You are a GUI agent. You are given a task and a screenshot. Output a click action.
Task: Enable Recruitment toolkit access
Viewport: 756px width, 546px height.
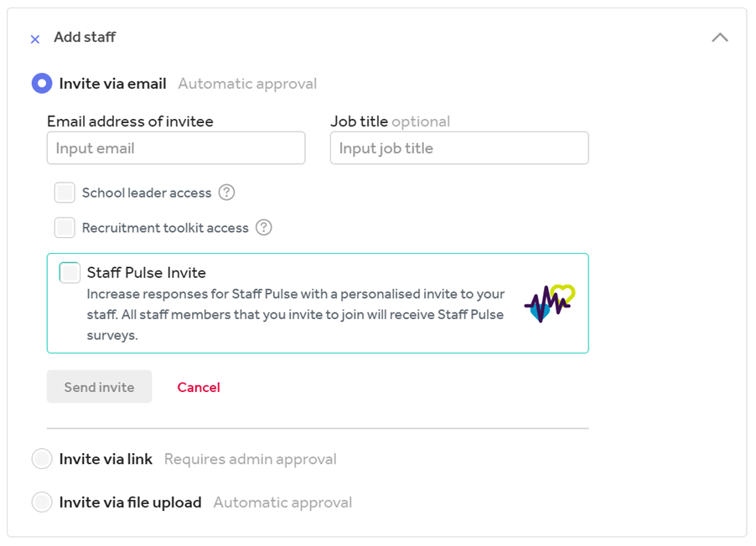point(65,227)
